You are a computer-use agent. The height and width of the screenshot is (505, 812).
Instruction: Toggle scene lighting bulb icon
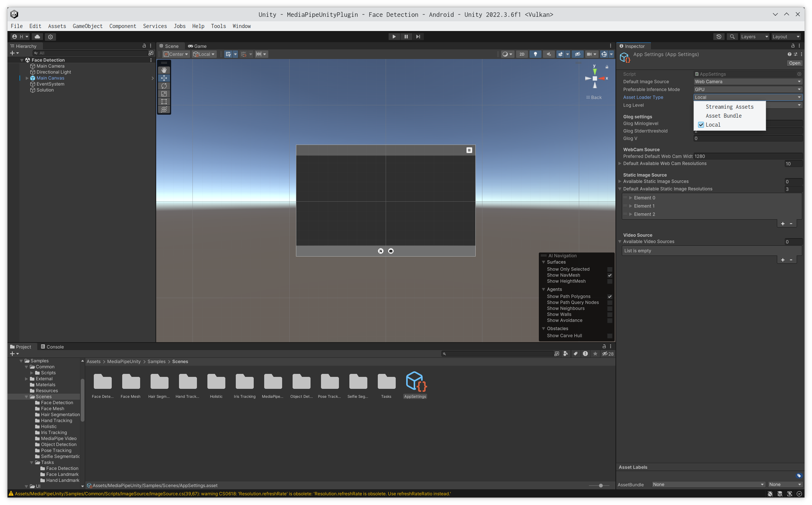click(535, 54)
